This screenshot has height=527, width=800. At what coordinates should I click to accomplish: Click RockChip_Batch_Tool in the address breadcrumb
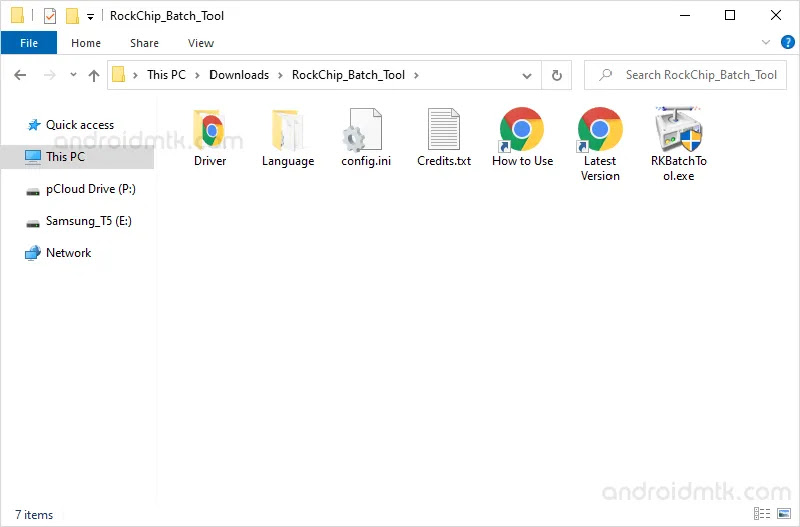point(348,75)
